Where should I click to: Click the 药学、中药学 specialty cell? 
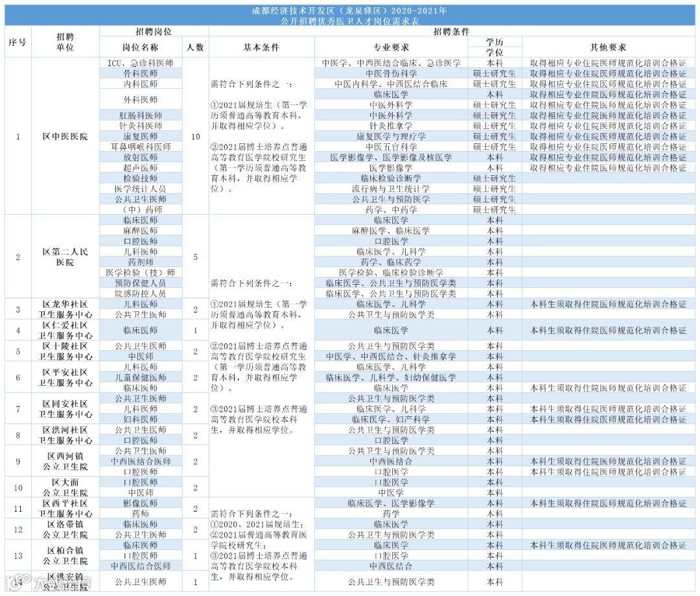[391, 209]
